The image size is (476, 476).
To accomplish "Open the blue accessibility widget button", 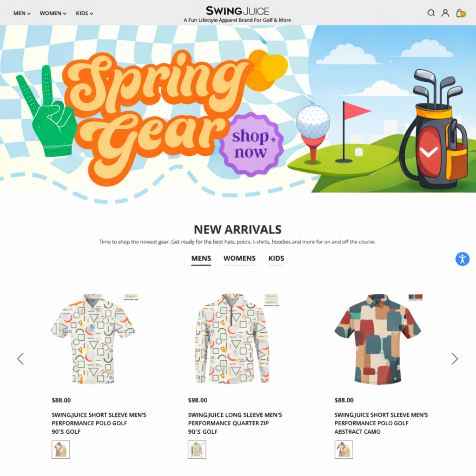I will (463, 259).
